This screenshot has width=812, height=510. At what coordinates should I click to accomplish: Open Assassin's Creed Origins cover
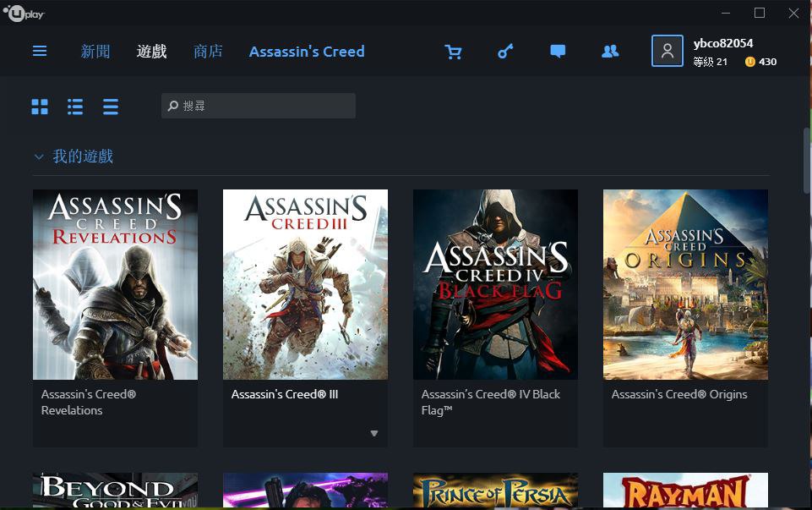685,284
